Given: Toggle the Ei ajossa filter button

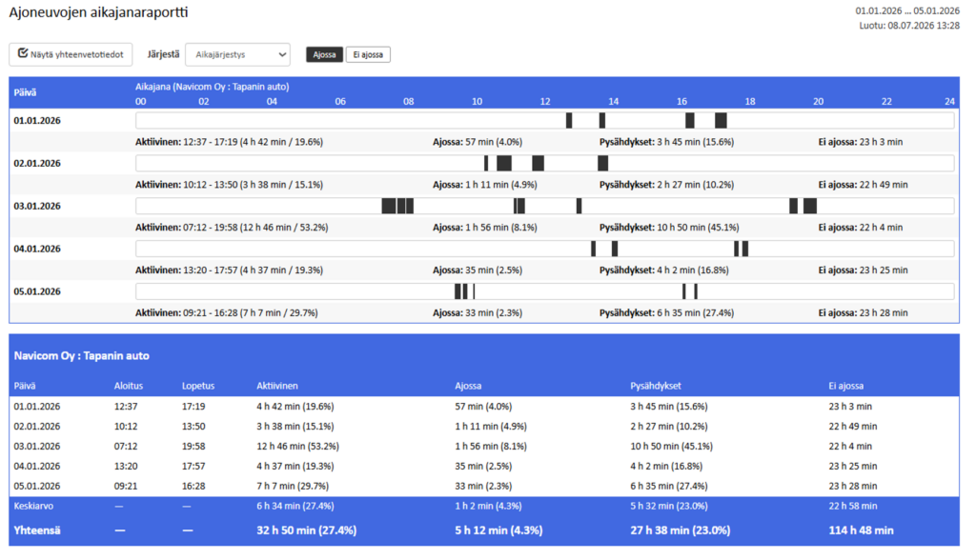Looking at the screenshot, I should point(368,54).
